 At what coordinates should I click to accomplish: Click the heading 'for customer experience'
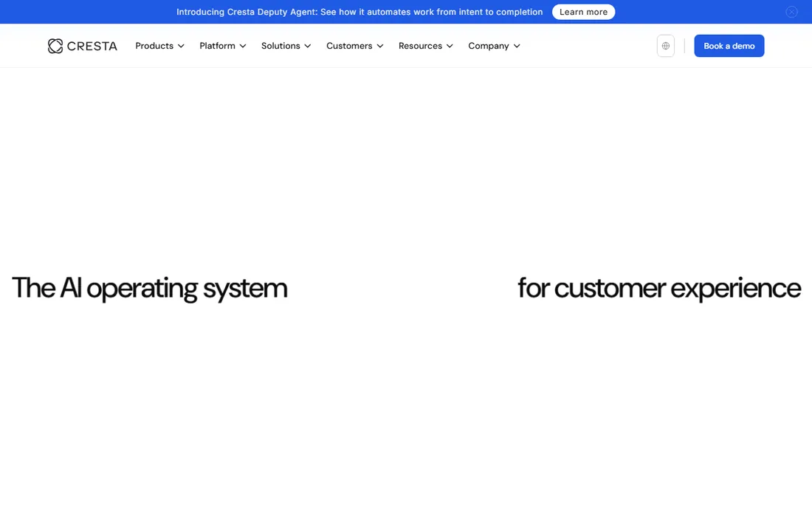pos(659,289)
